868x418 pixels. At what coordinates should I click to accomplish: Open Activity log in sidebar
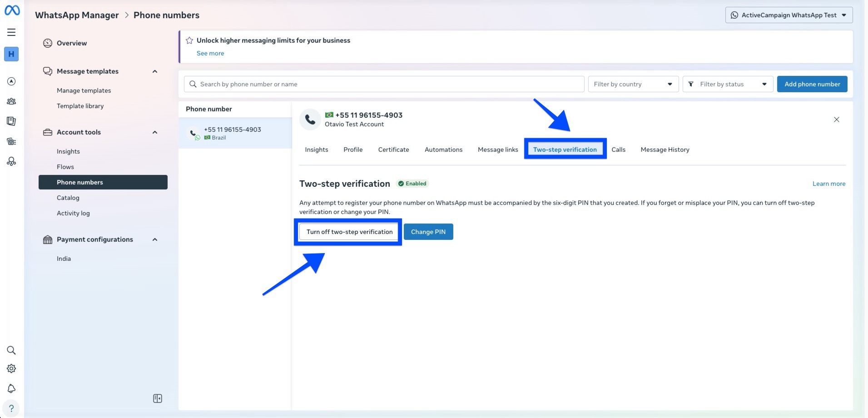tap(73, 213)
